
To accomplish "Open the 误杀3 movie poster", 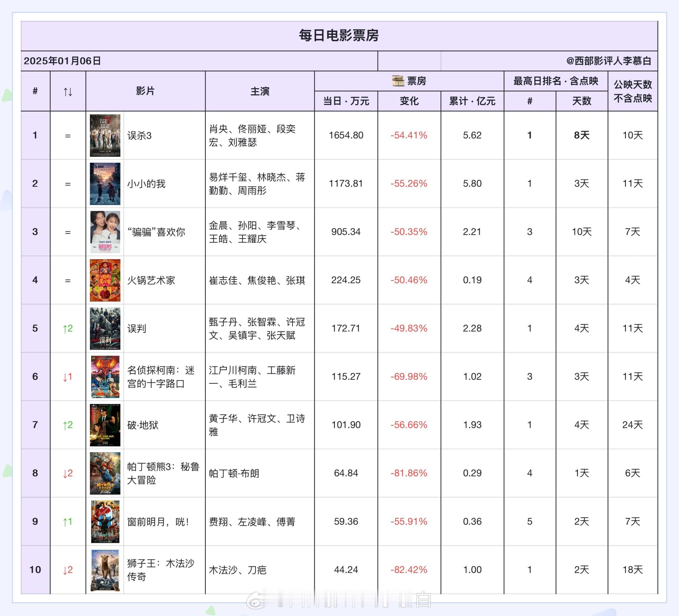I will (x=105, y=135).
